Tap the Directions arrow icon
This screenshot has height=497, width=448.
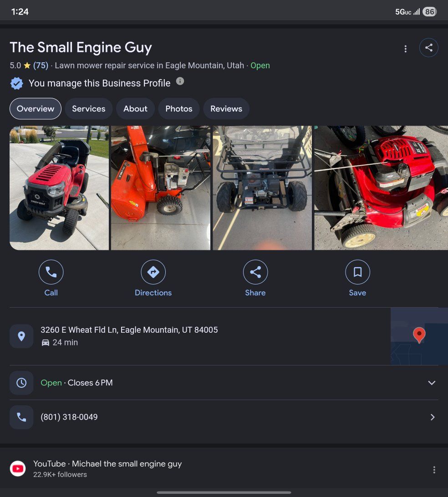153,272
